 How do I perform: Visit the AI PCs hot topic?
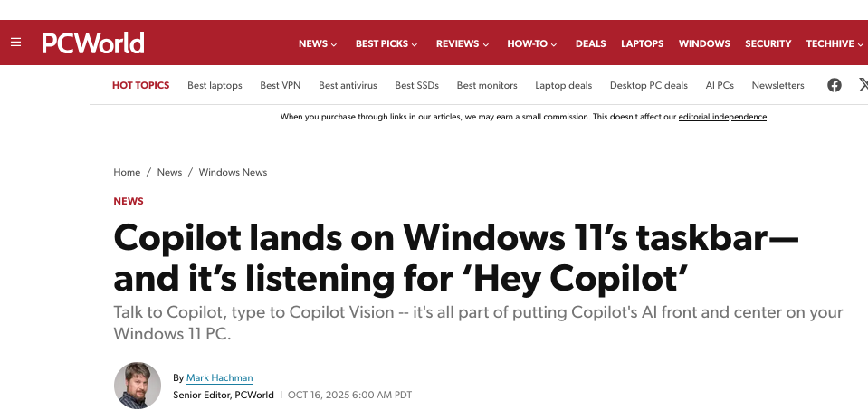pyautogui.click(x=720, y=85)
